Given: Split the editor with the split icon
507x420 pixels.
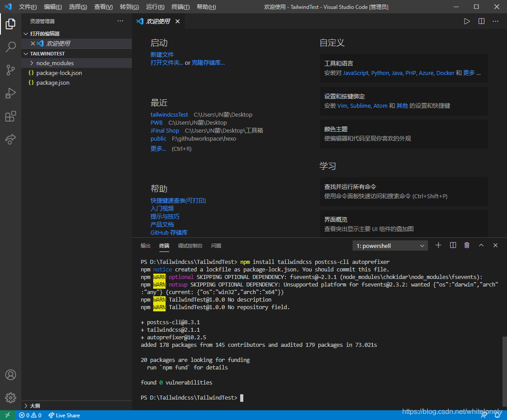Looking at the screenshot, I should point(481,21).
